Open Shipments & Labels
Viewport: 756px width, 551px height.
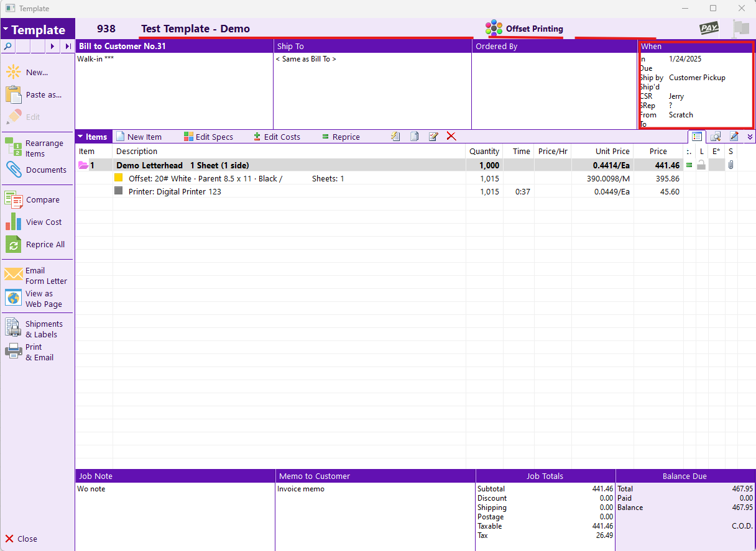14,329
